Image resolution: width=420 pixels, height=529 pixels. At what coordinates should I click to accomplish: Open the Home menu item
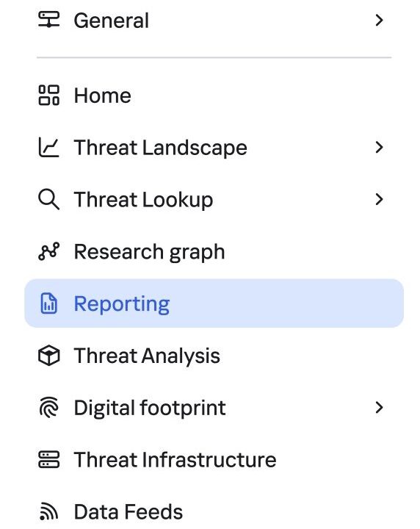[214, 95]
